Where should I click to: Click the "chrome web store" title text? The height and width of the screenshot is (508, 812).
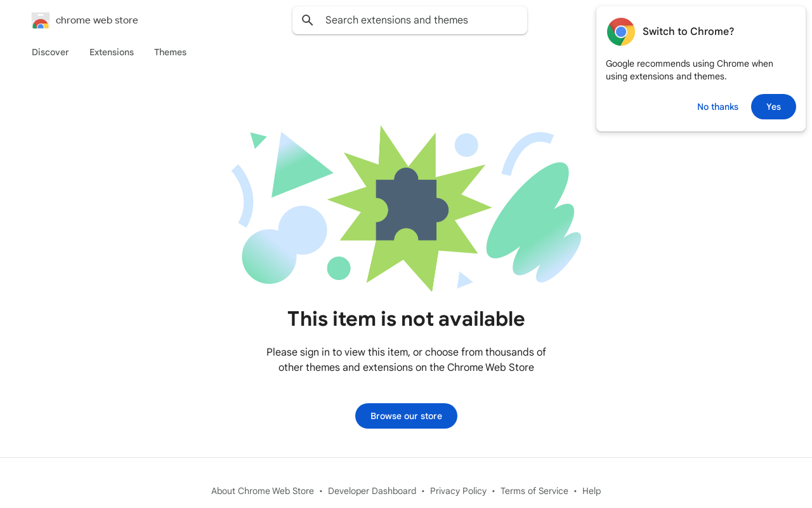(96, 20)
